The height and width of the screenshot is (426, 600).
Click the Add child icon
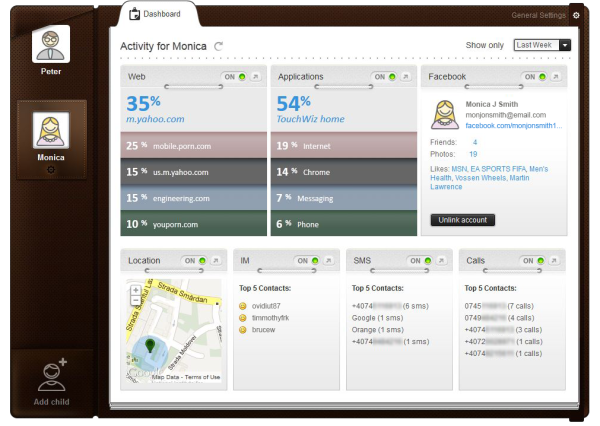tap(53, 375)
